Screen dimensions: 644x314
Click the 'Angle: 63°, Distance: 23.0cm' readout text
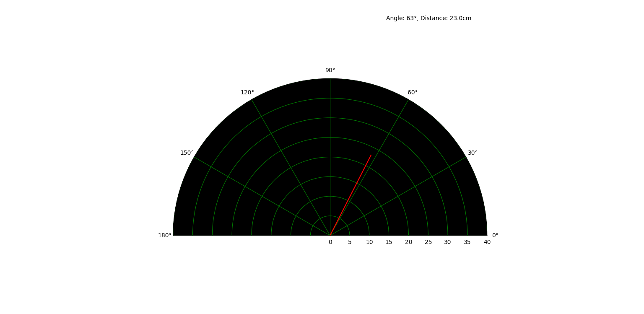[x=428, y=18]
